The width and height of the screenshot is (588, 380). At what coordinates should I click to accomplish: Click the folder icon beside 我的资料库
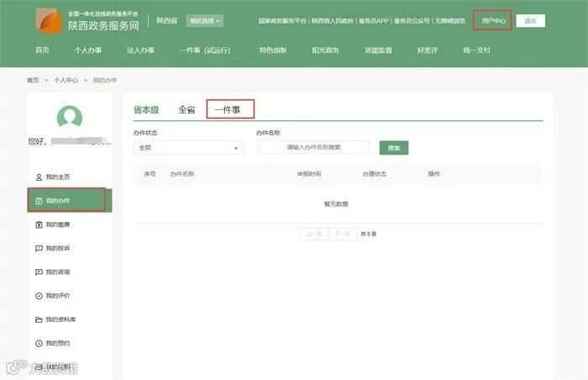coord(39,319)
